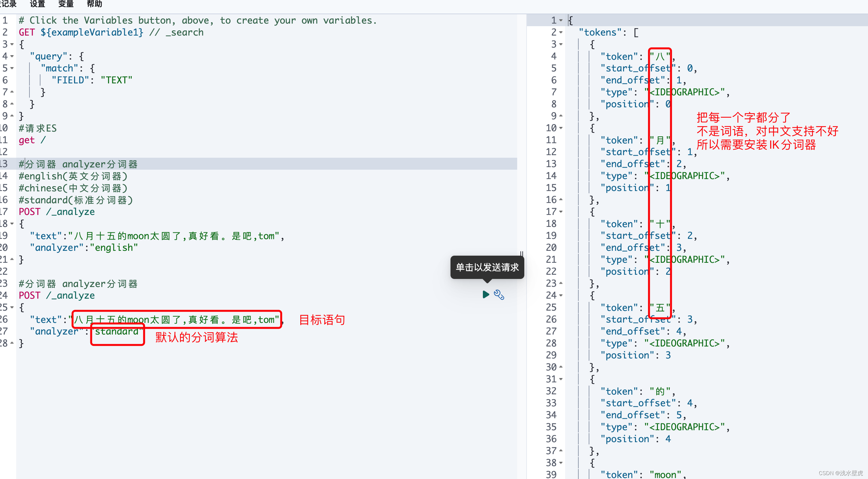Screen dimensions: 868x479
Task: Open the 帮助 menu
Action: click(x=95, y=4)
